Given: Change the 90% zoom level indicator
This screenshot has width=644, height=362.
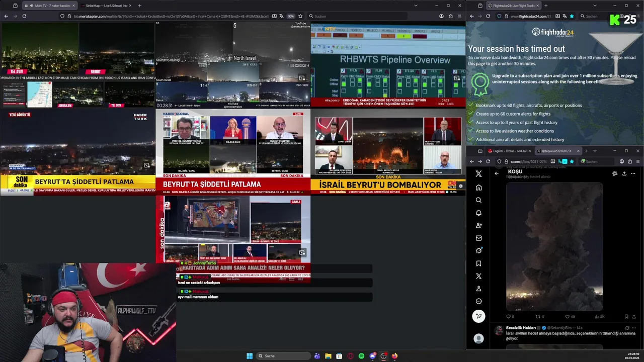Looking at the screenshot, I should (x=291, y=16).
